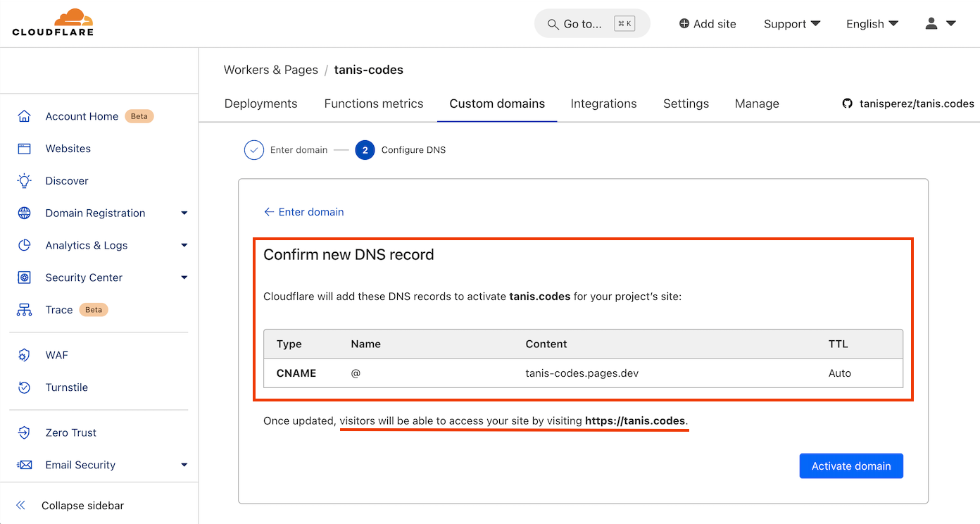This screenshot has height=524, width=980.
Task: Click inside the Go to search field
Action: 591,23
